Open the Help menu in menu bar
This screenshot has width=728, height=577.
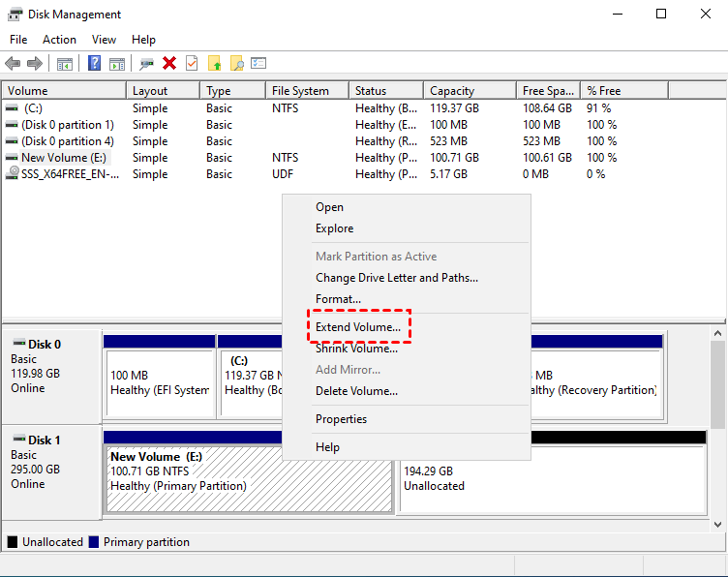143,40
